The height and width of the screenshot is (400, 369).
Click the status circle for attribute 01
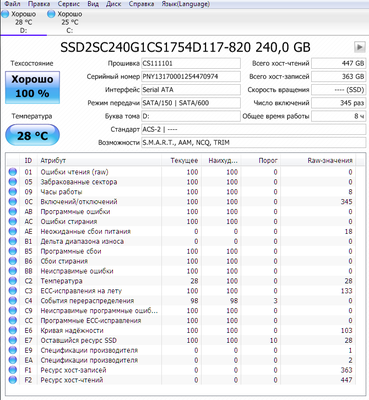point(13,172)
